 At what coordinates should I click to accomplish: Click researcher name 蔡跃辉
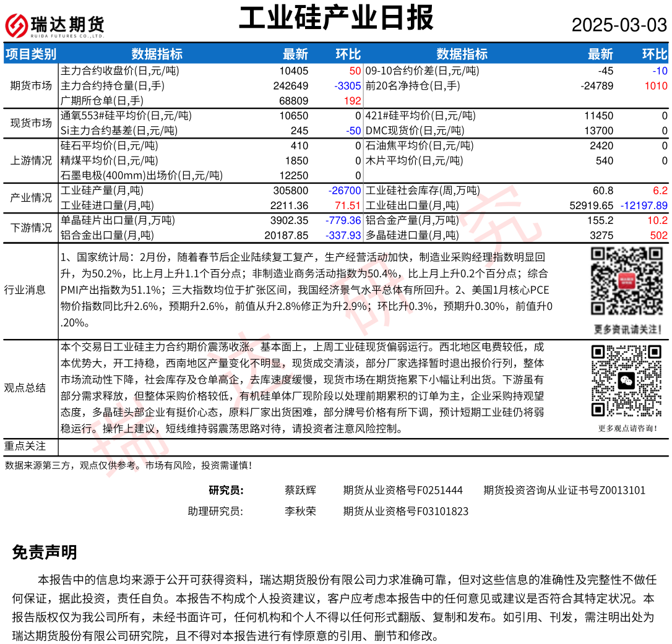[x=300, y=491]
